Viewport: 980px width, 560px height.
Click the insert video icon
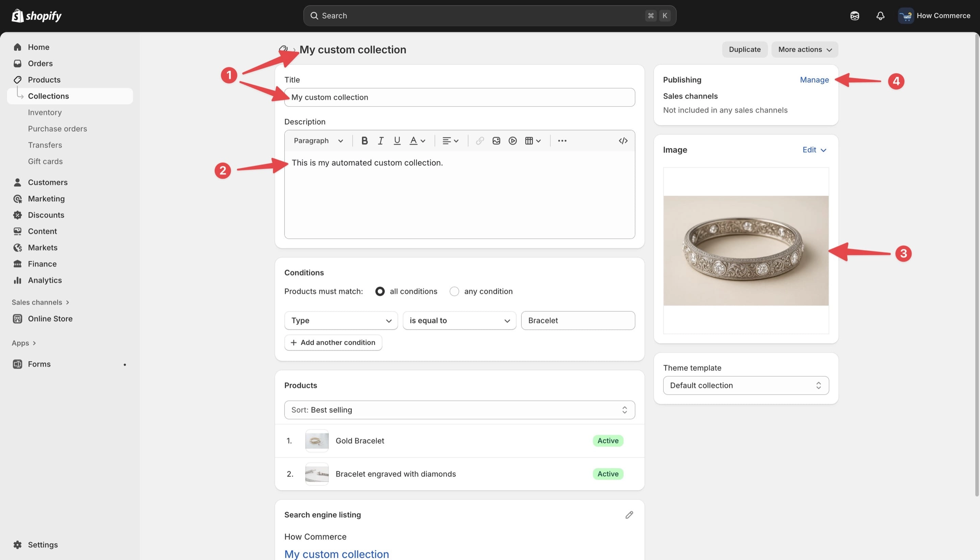512,141
